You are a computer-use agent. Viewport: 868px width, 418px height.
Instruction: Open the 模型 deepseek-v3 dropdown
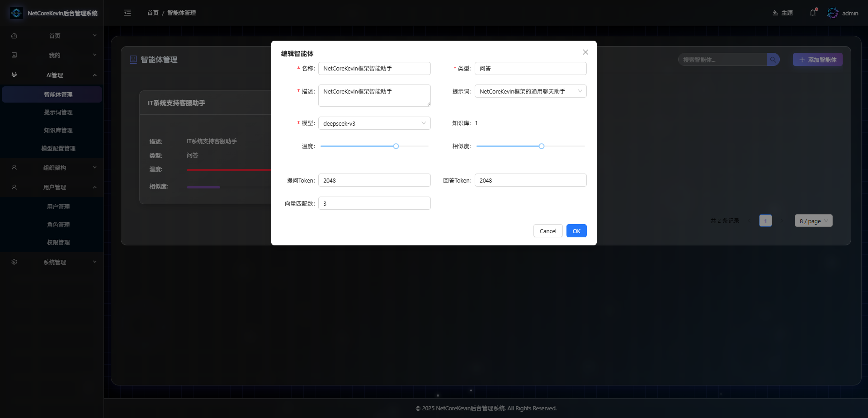pyautogui.click(x=374, y=123)
